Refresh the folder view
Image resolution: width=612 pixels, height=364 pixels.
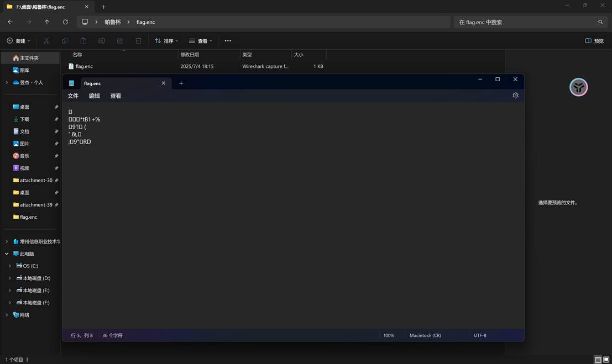[x=65, y=22]
